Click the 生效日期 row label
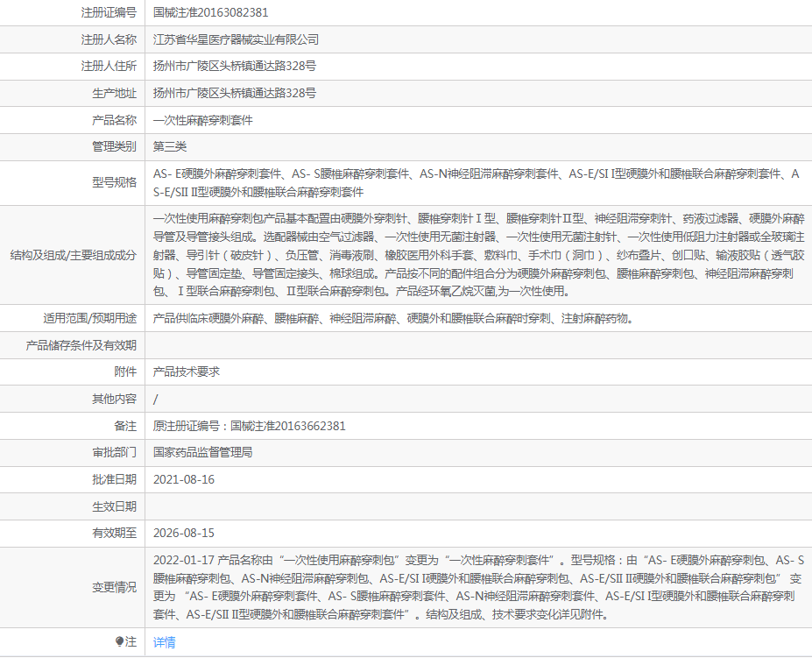812x658 pixels. (115, 506)
